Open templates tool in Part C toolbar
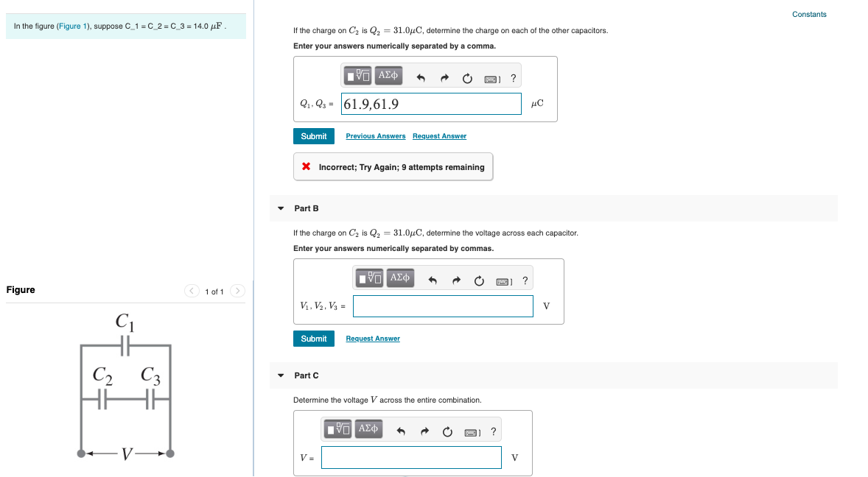This screenshot has width=868, height=477. click(x=337, y=428)
